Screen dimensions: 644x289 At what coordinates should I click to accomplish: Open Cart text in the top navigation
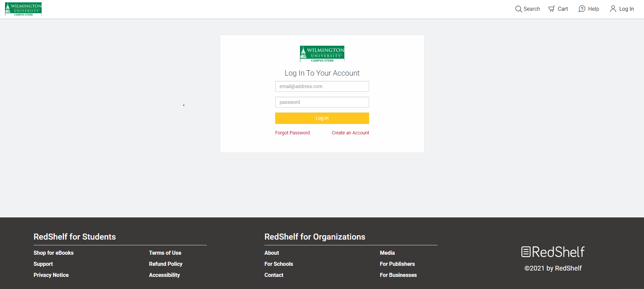(563, 9)
